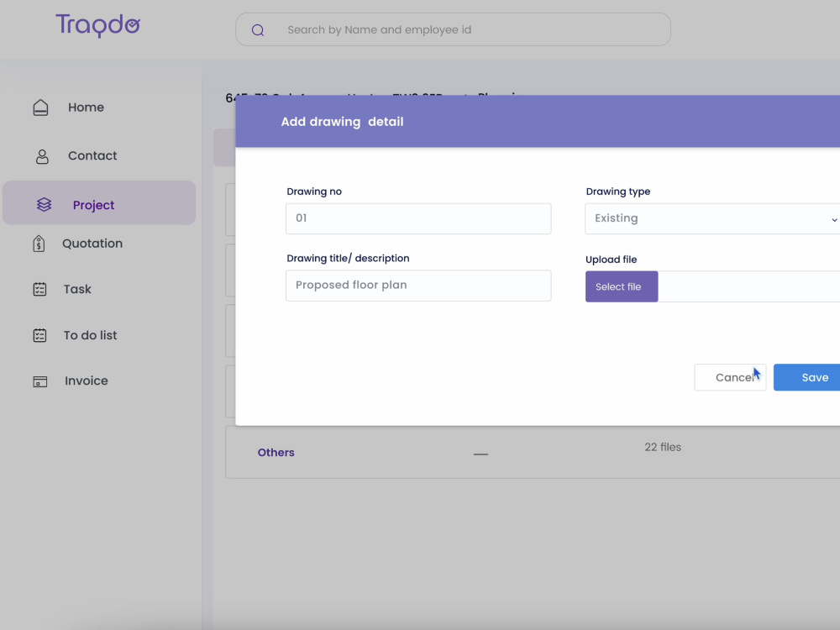The height and width of the screenshot is (630, 840).
Task: Click the Task checklist icon
Action: pos(39,289)
